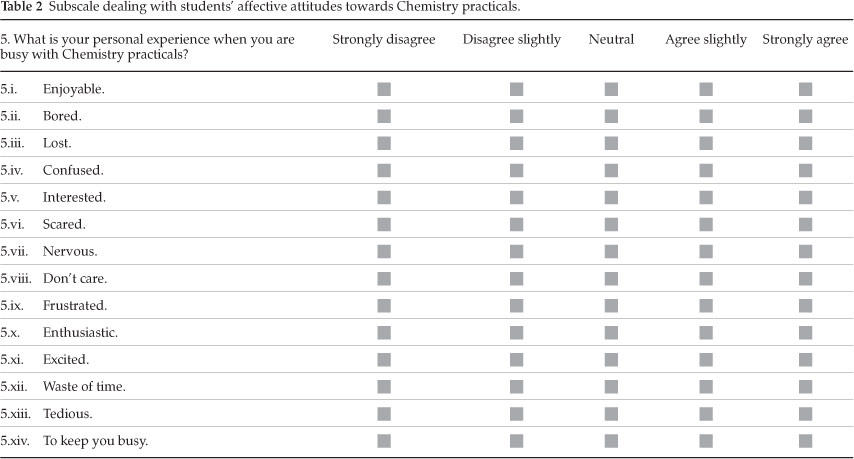Mark Agree slightly for Bored
Image resolution: width=854 pixels, height=459 pixels.
click(x=706, y=116)
